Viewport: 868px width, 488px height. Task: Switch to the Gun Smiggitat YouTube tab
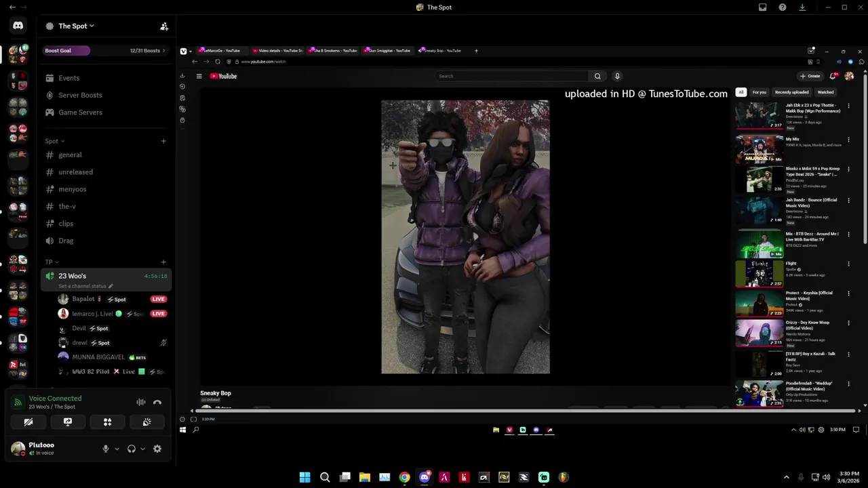[388, 51]
